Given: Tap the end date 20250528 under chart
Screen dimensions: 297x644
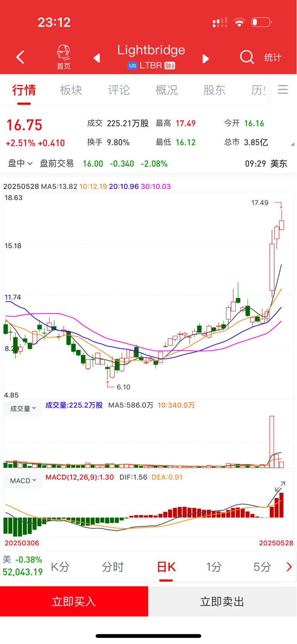Looking at the screenshot, I should (276, 543).
